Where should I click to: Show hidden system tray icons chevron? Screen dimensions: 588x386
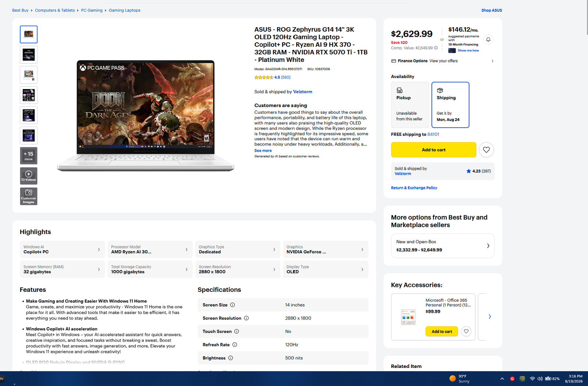click(x=502, y=379)
